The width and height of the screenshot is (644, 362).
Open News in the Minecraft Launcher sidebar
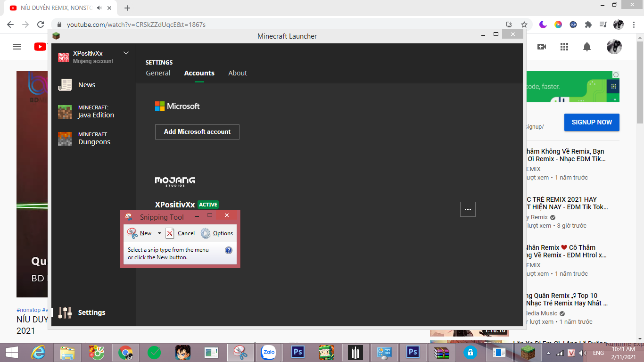[x=87, y=85]
